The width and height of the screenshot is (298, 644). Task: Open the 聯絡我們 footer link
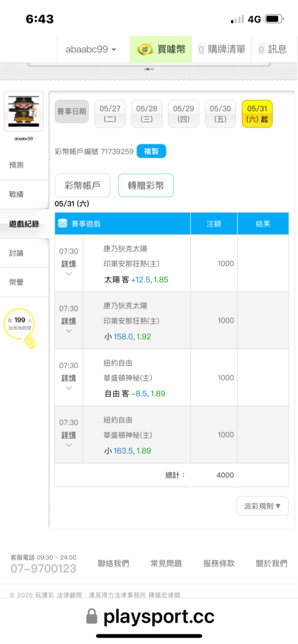(x=113, y=563)
